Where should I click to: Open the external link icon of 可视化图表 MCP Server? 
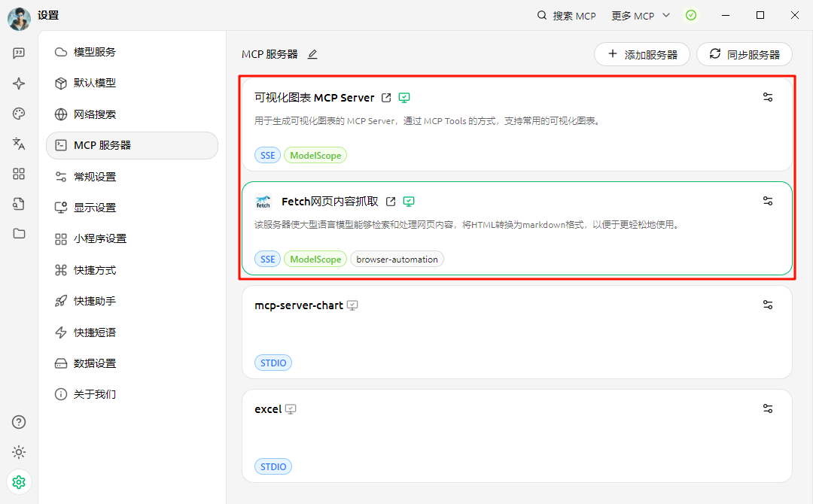[387, 97]
